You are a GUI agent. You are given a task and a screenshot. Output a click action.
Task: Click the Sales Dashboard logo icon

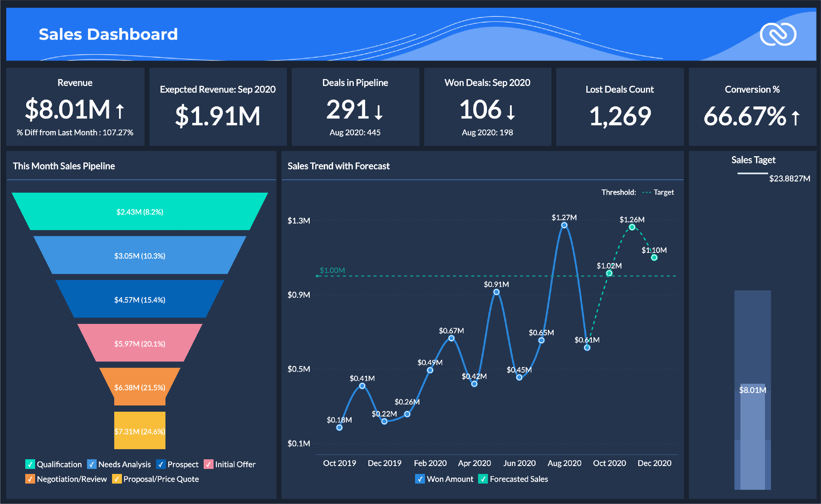click(x=779, y=34)
